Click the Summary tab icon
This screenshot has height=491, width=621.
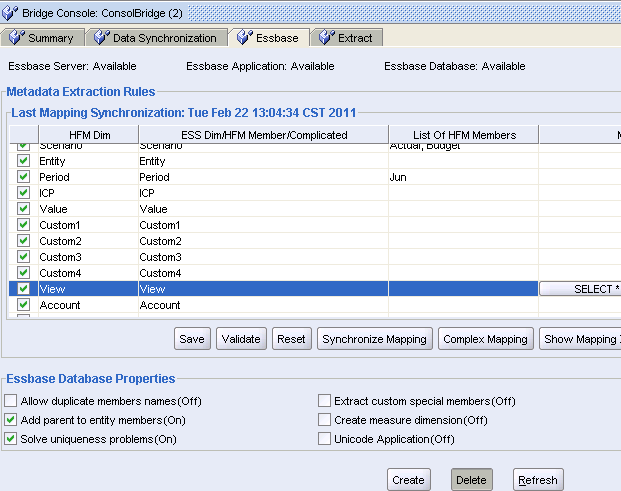click(x=17, y=38)
